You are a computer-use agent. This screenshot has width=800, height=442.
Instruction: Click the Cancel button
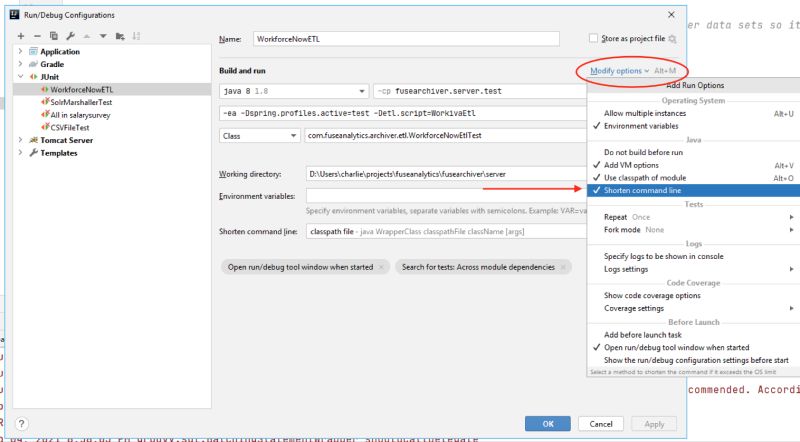click(601, 424)
